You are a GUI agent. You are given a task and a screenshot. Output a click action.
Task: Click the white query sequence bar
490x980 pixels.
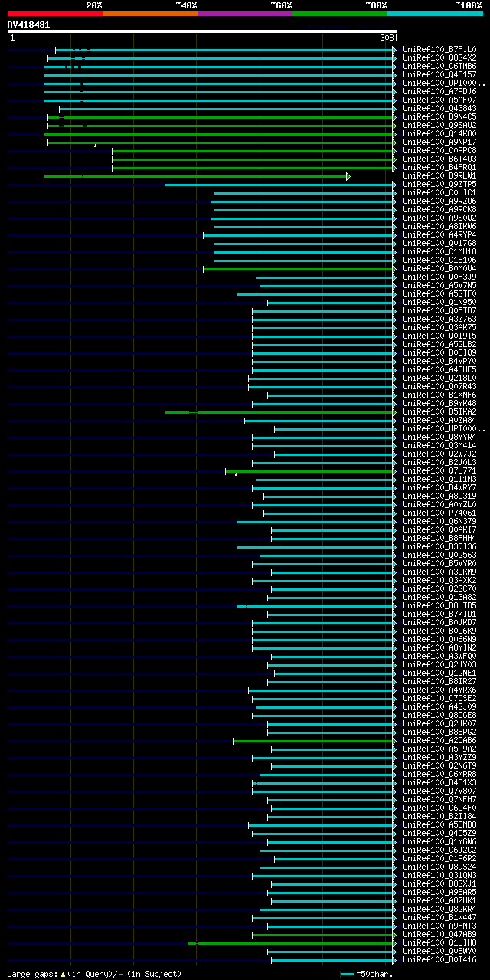coord(201,31)
